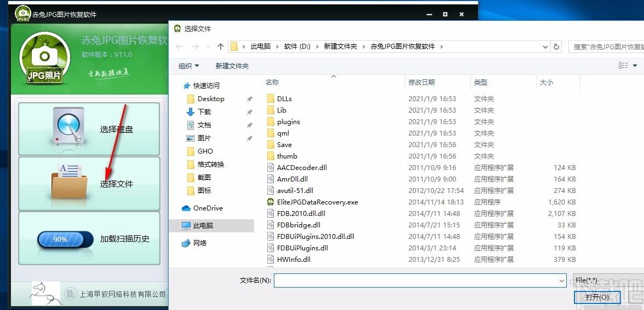644x310 pixels.
Task: Click 此电脑 breadcrumb in address bar
Action: pos(261,47)
